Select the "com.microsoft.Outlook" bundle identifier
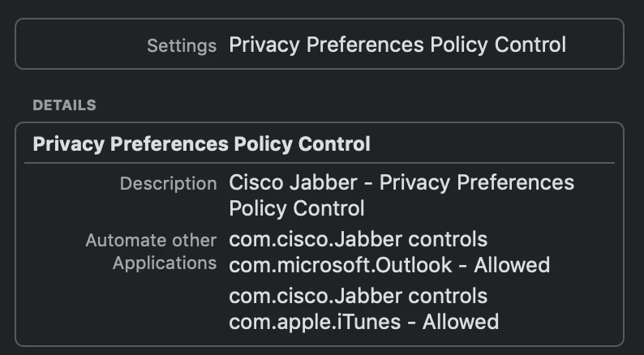 tap(341, 265)
